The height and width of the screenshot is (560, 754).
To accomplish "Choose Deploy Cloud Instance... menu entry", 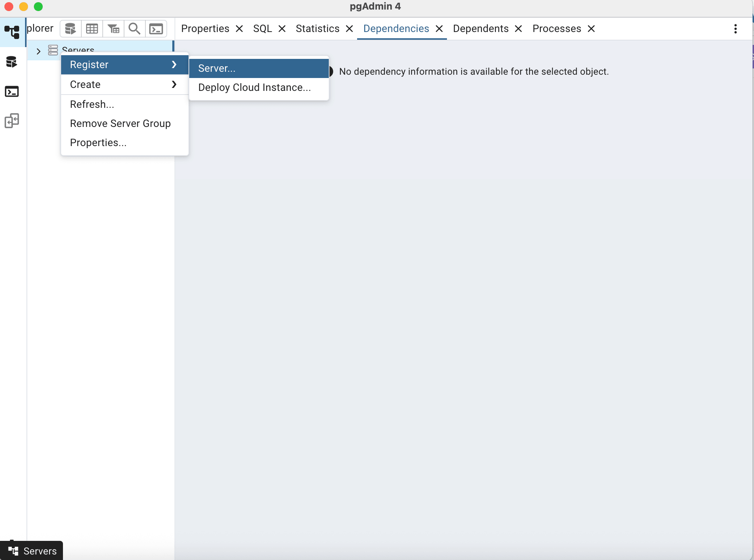I will [254, 88].
